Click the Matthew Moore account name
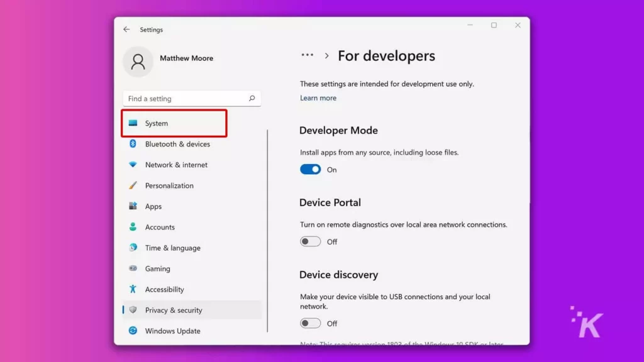The image size is (644, 362). 186,58
